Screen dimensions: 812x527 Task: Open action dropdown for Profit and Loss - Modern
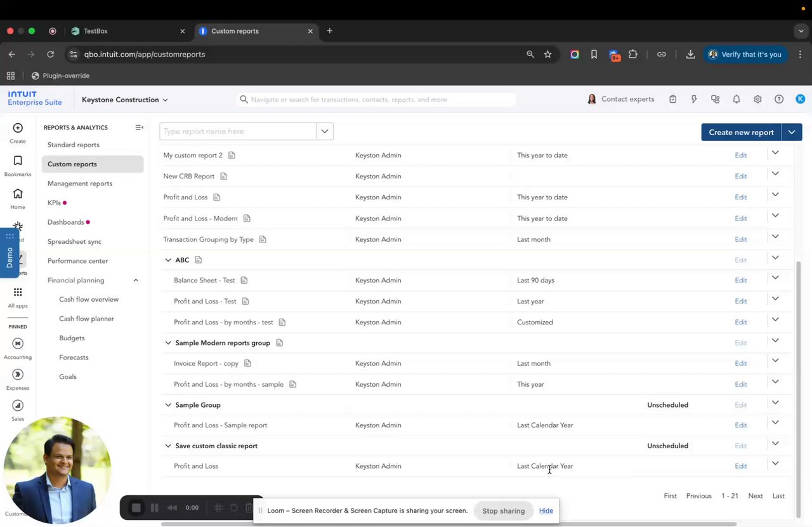(775, 216)
